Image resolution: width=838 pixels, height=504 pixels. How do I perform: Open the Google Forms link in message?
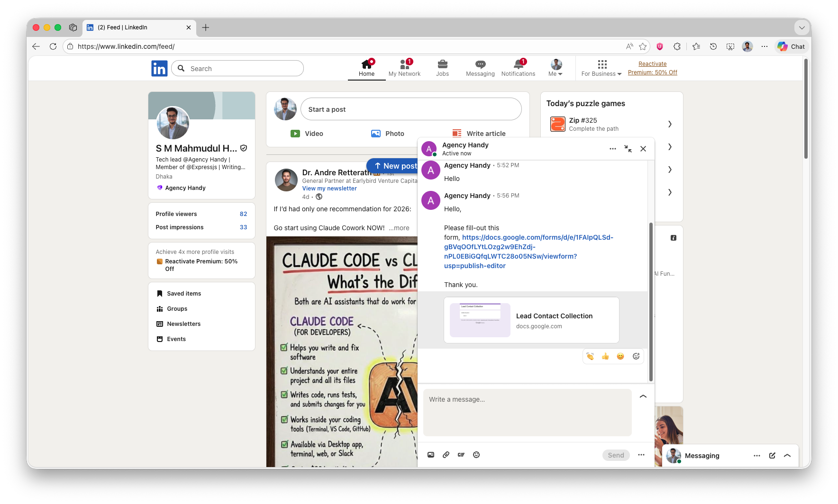click(x=529, y=252)
